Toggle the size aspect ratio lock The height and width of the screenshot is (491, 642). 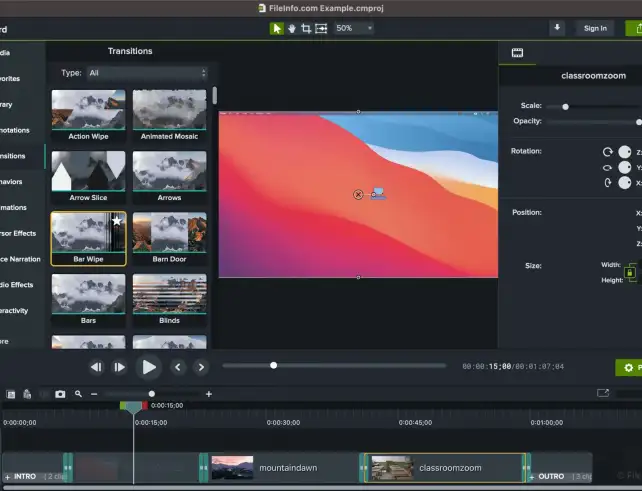click(x=630, y=273)
